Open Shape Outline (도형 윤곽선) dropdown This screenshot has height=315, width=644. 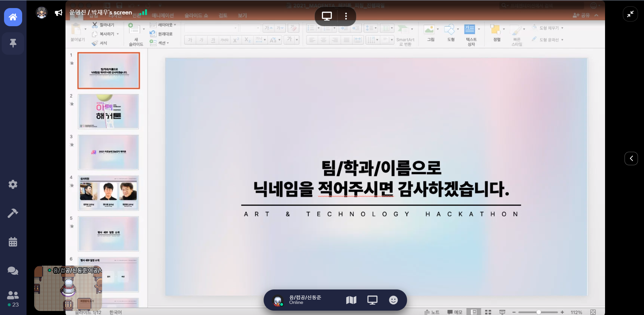coord(548,40)
